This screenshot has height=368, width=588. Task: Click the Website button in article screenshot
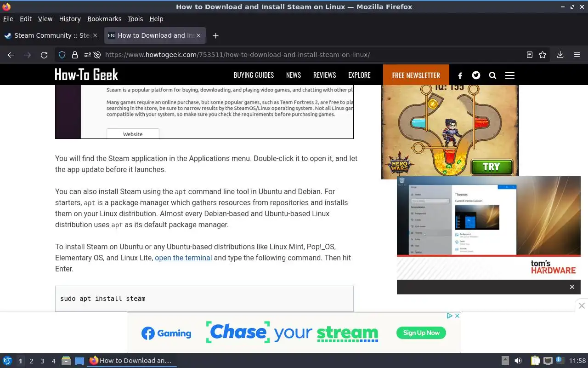(133, 134)
